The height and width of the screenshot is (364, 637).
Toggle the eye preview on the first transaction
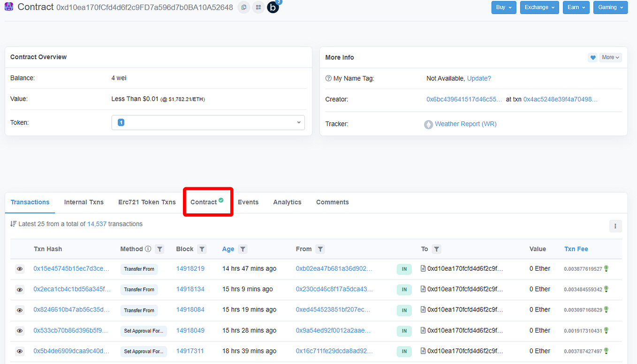coord(19,269)
